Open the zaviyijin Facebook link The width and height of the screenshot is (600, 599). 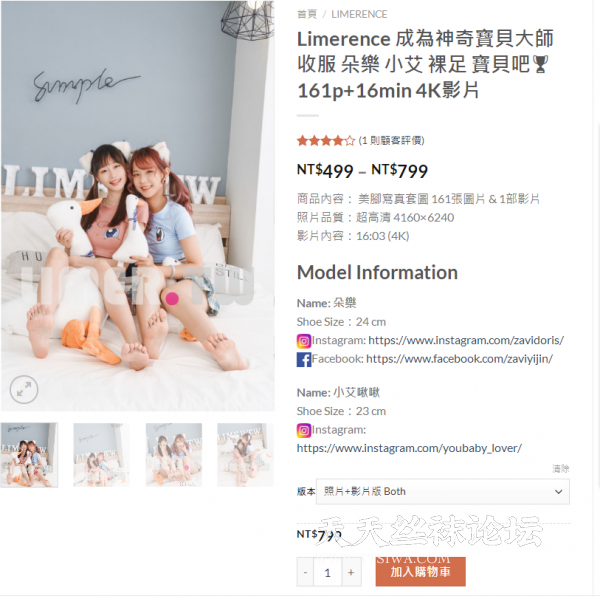[460, 359]
